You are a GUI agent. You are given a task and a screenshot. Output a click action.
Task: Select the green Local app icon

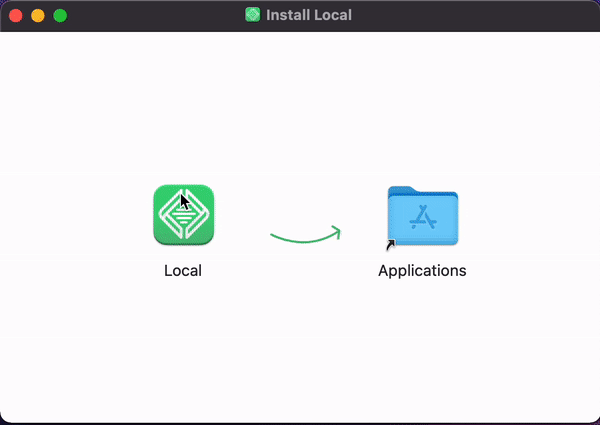[184, 215]
